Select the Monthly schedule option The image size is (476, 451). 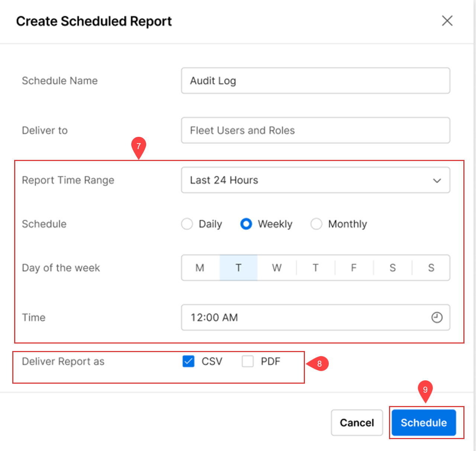point(316,224)
